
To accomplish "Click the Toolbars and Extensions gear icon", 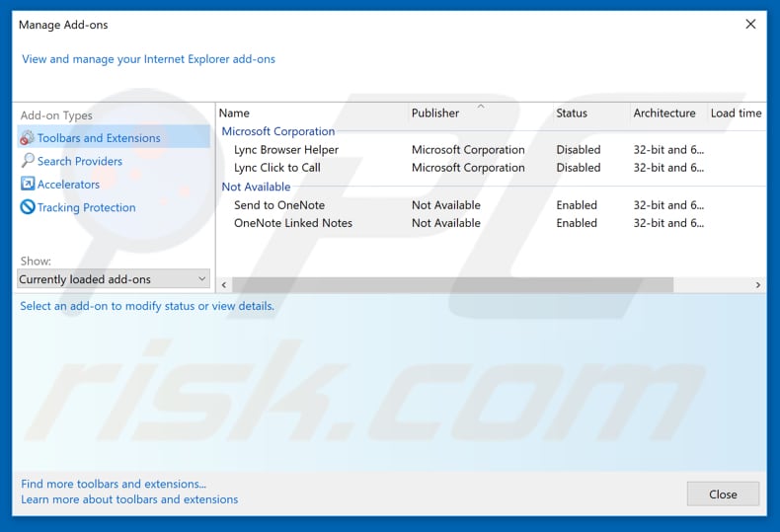I will tap(27, 138).
